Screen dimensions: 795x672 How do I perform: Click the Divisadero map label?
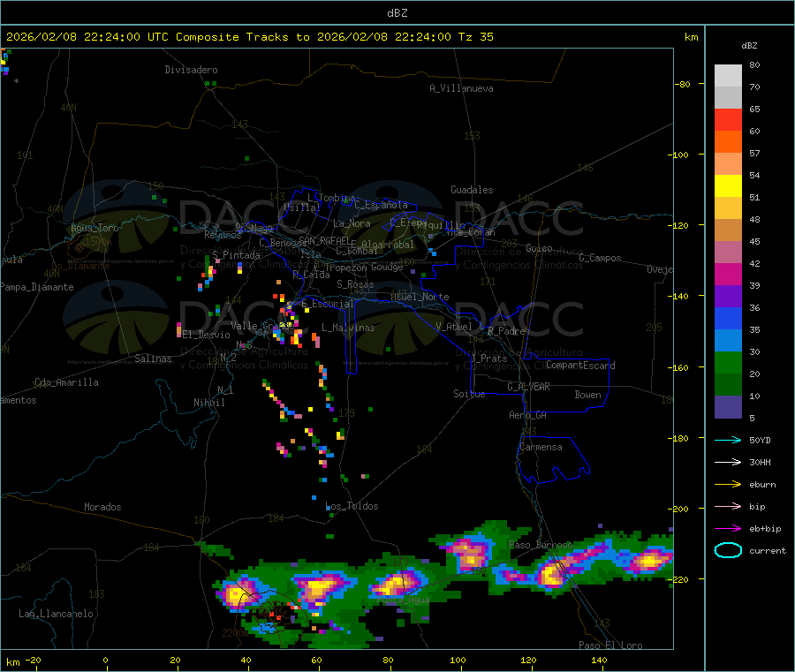point(191,70)
